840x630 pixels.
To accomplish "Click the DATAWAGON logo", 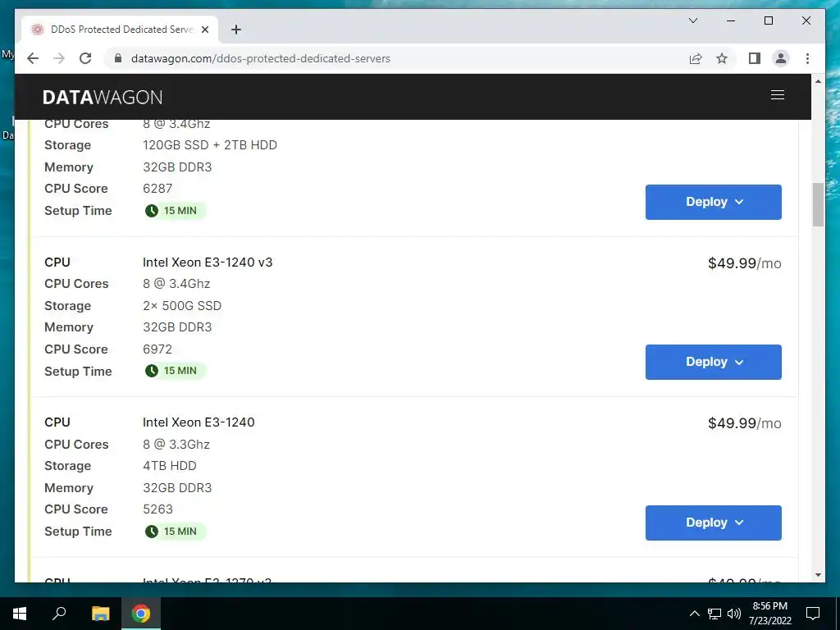I will click(x=103, y=97).
